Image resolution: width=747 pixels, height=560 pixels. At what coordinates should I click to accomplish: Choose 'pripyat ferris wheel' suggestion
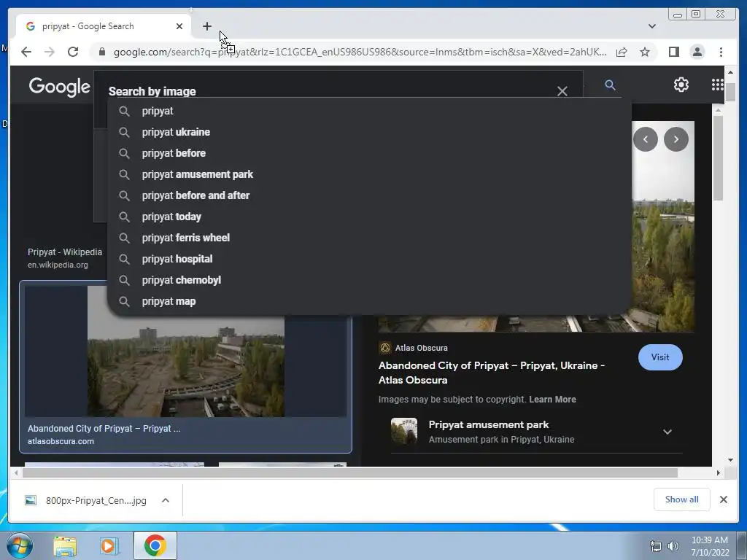tap(369, 238)
